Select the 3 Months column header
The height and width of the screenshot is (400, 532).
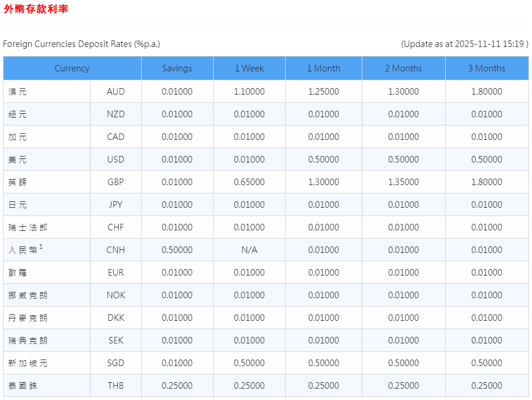pyautogui.click(x=486, y=68)
